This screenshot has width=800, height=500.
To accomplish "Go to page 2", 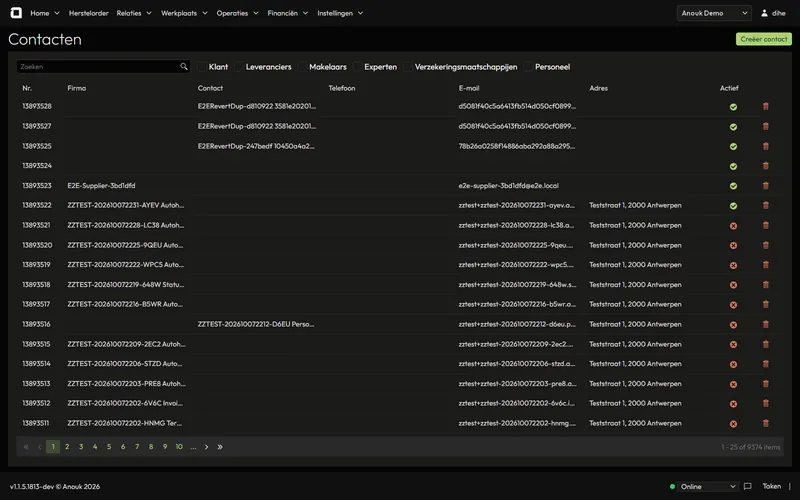I will [x=67, y=447].
